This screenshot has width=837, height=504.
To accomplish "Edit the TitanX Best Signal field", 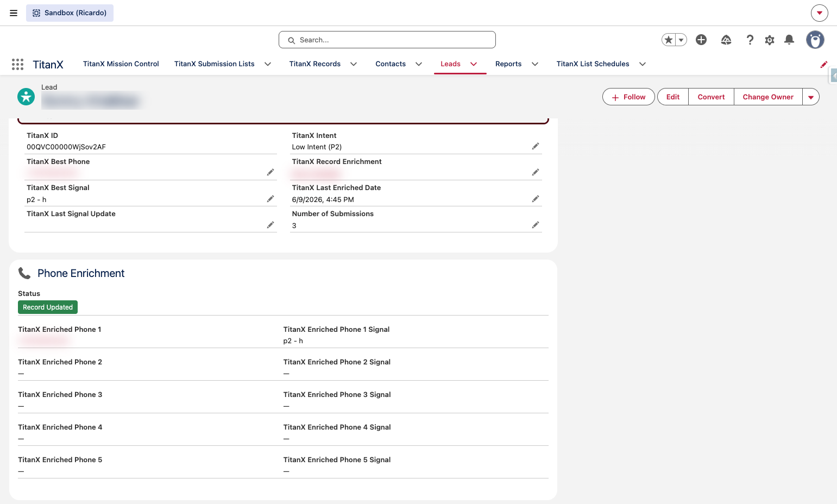I will 270,199.
